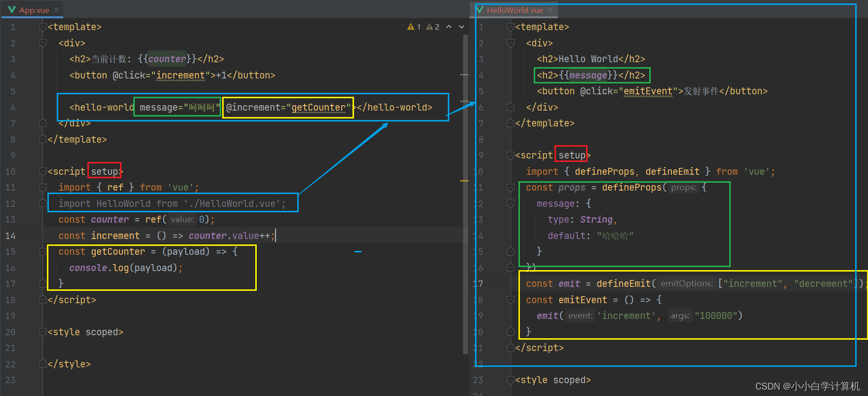Click "decrement" string in defineEmit array
The width and height of the screenshot is (868, 396).
[x=823, y=284]
